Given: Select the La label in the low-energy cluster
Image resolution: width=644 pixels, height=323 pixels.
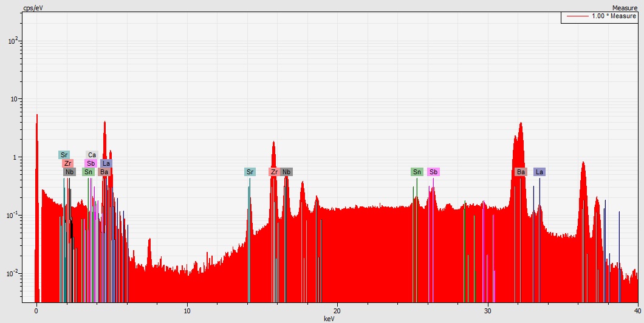Looking at the screenshot, I should pyautogui.click(x=106, y=163).
